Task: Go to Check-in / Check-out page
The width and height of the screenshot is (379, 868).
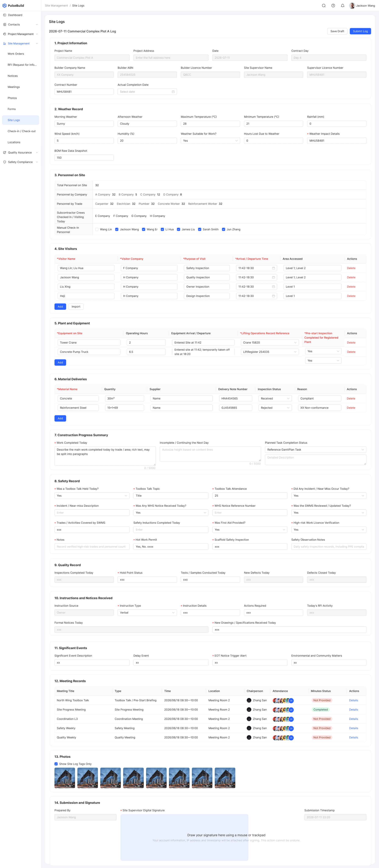Action: [x=22, y=131]
